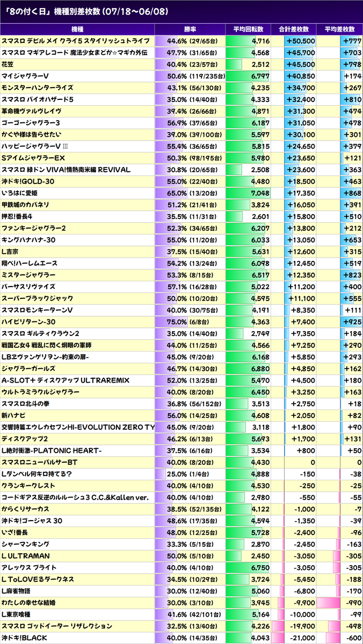Click average difference -990
This screenshot has width=363, height=644.
click(x=353, y=603)
